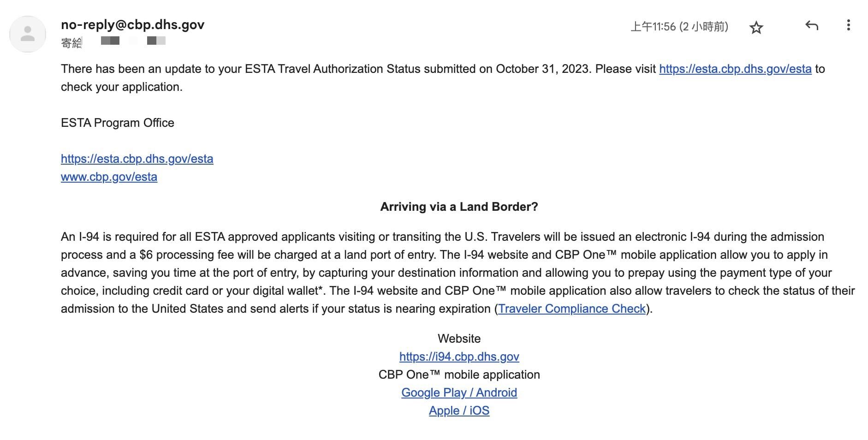Click the 'Website' label above the I-94 link
This screenshot has height=440, width=868.
(459, 339)
